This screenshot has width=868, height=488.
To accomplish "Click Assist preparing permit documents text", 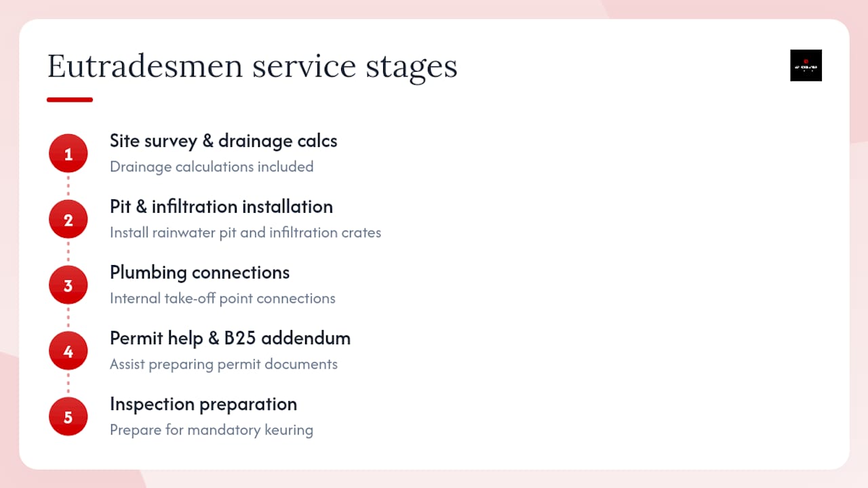I will tap(224, 364).
